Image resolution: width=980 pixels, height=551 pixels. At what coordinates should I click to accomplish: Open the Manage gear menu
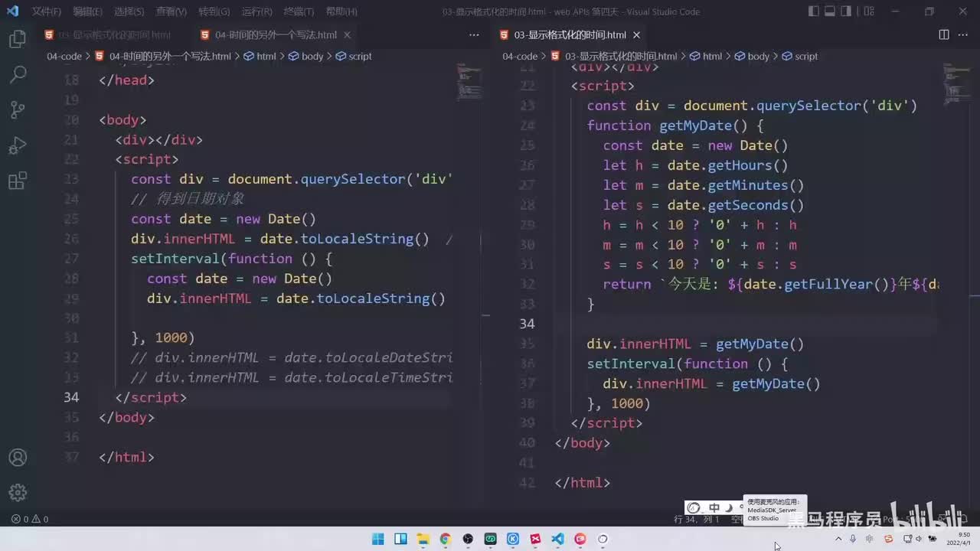pos(18,493)
